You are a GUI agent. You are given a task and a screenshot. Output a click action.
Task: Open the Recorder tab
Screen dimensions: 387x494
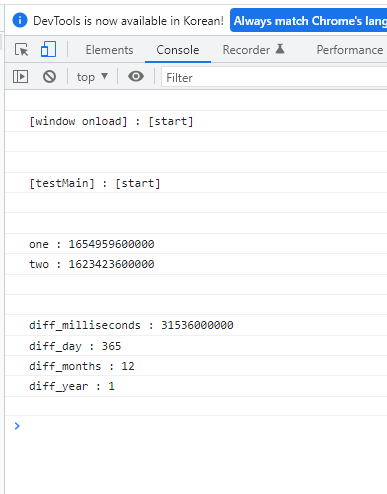[x=253, y=50]
